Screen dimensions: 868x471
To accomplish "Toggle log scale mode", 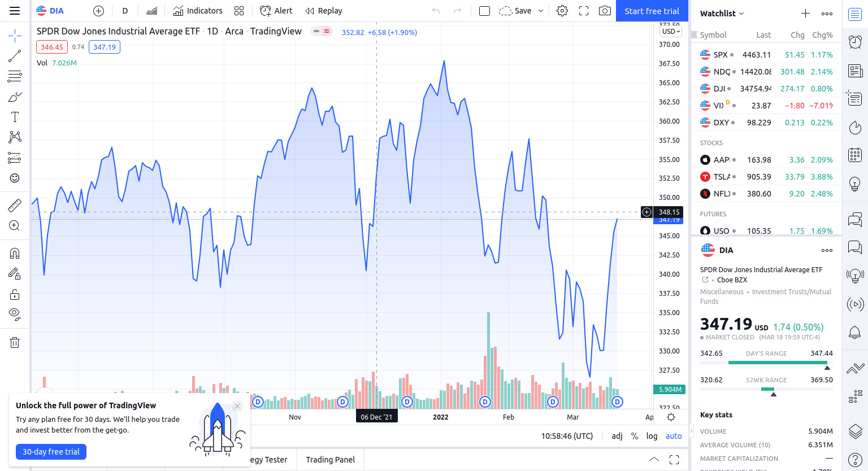I will (652, 436).
